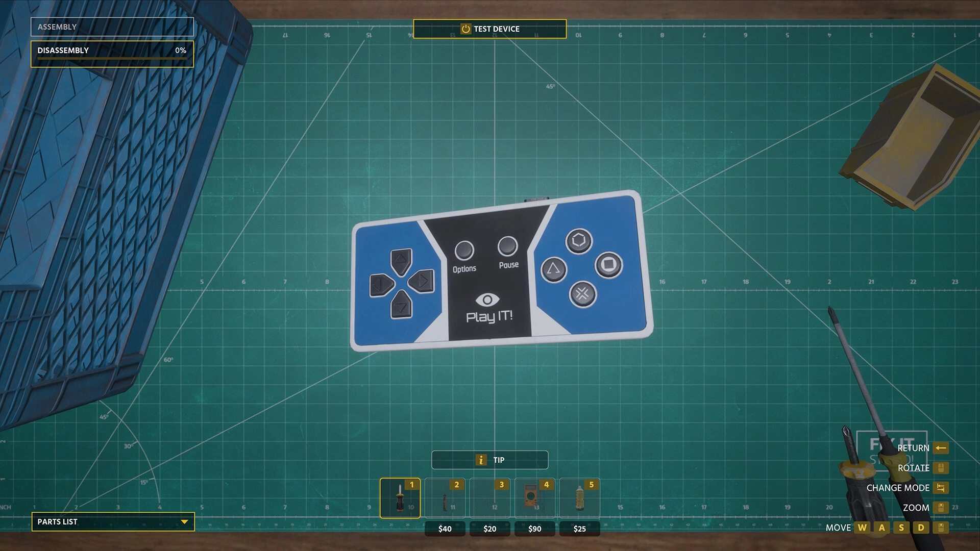Open the PARTS LIST dropdown
Viewport: 980px width, 551px height.
112,521
